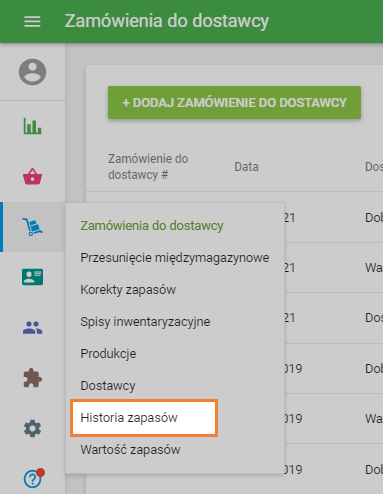
Task: Click the Zamówienia do dostawcy page title
Action: point(167,21)
